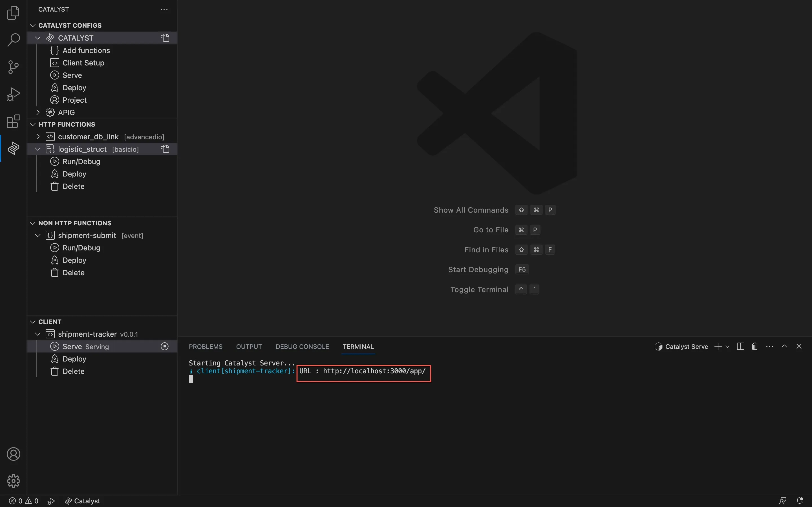The height and width of the screenshot is (507, 812).
Task: Switch to the DEBUG CONSOLE tab
Action: click(x=302, y=346)
